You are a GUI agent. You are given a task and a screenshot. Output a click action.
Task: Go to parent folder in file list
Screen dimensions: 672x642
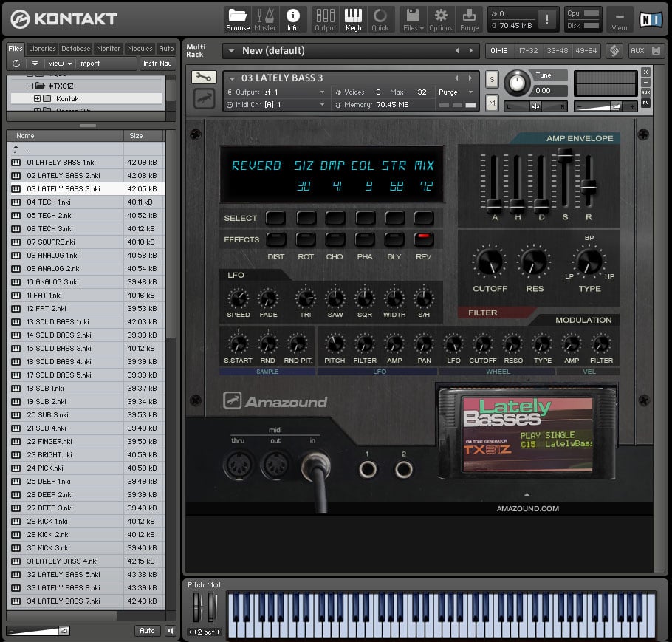[x=16, y=149]
